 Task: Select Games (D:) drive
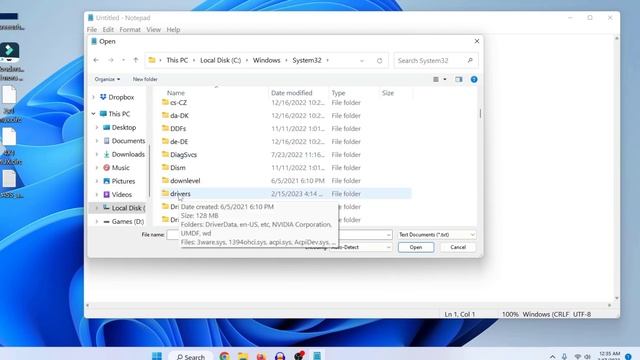pos(128,222)
